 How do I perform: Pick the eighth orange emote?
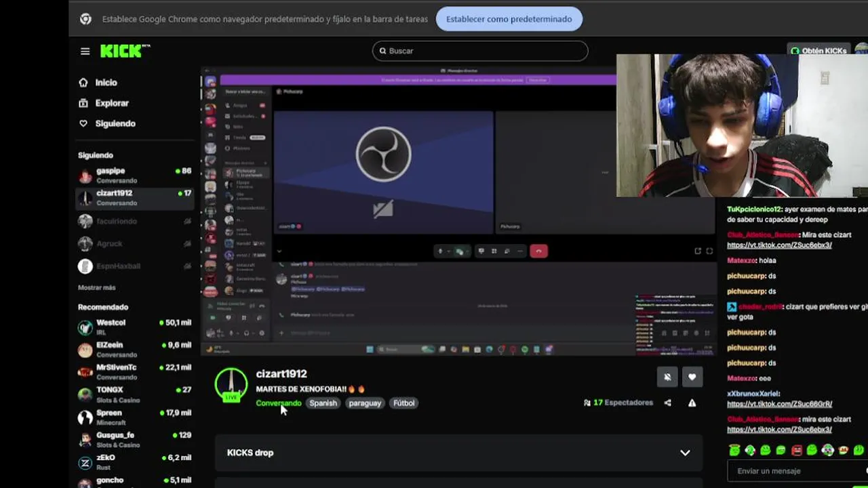click(x=843, y=450)
